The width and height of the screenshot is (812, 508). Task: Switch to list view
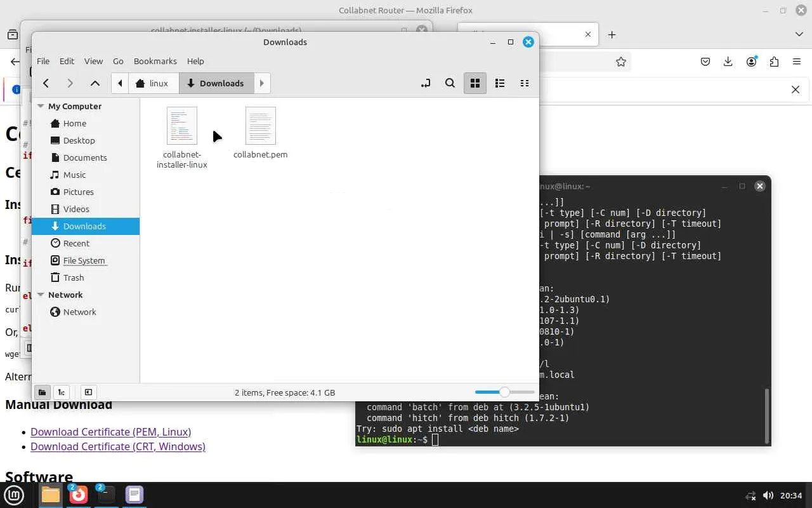[x=500, y=83]
